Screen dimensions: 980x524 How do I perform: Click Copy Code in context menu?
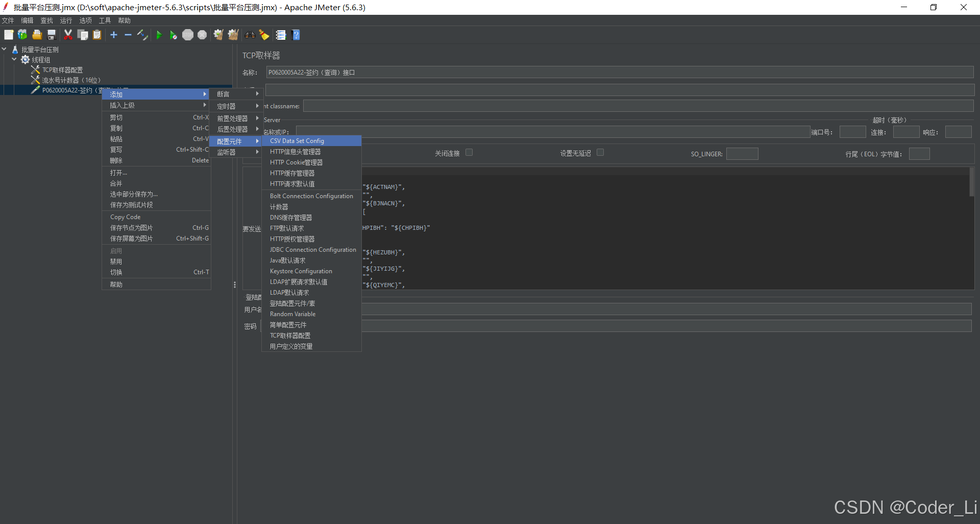coord(156,217)
